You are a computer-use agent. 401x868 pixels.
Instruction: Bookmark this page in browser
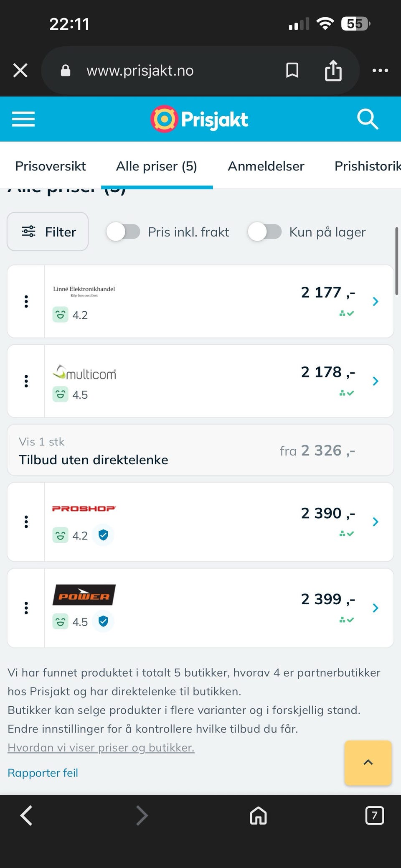click(x=292, y=70)
